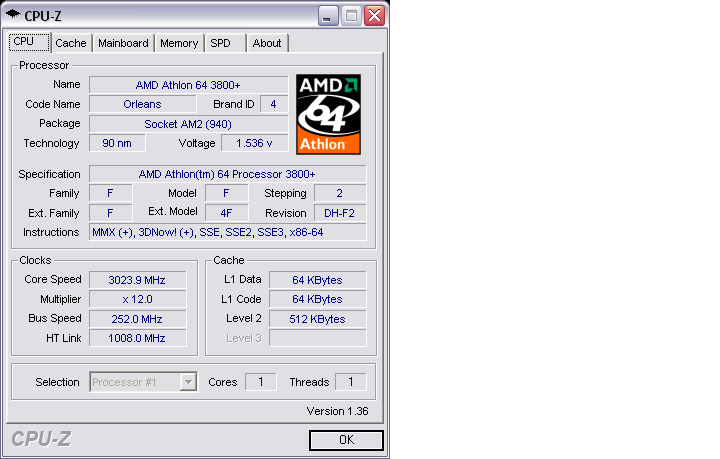This screenshot has width=720, height=459.
Task: Click the CPU-Z title bar text
Action: coord(43,16)
